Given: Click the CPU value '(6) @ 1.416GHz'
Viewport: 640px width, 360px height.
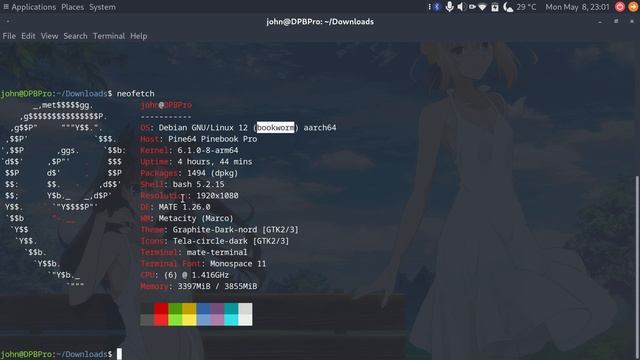Looking at the screenshot, I should (196, 275).
